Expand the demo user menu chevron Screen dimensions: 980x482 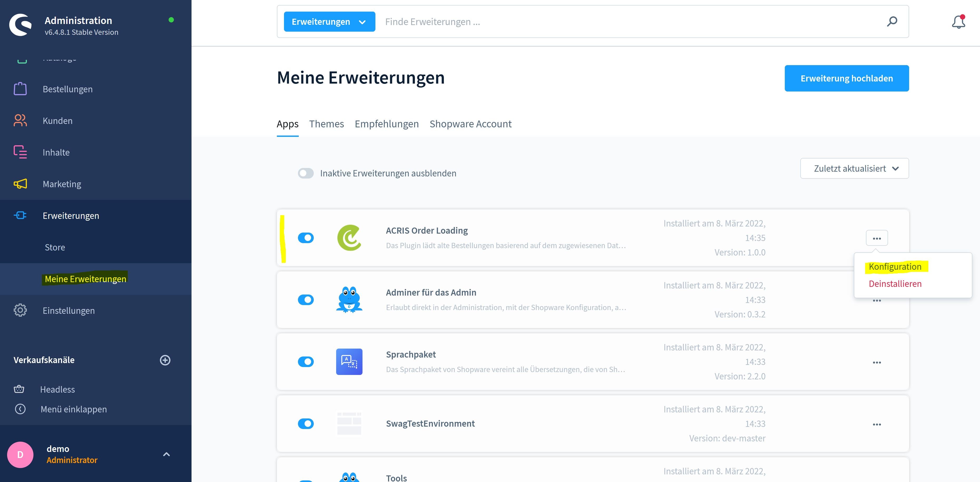click(x=166, y=454)
